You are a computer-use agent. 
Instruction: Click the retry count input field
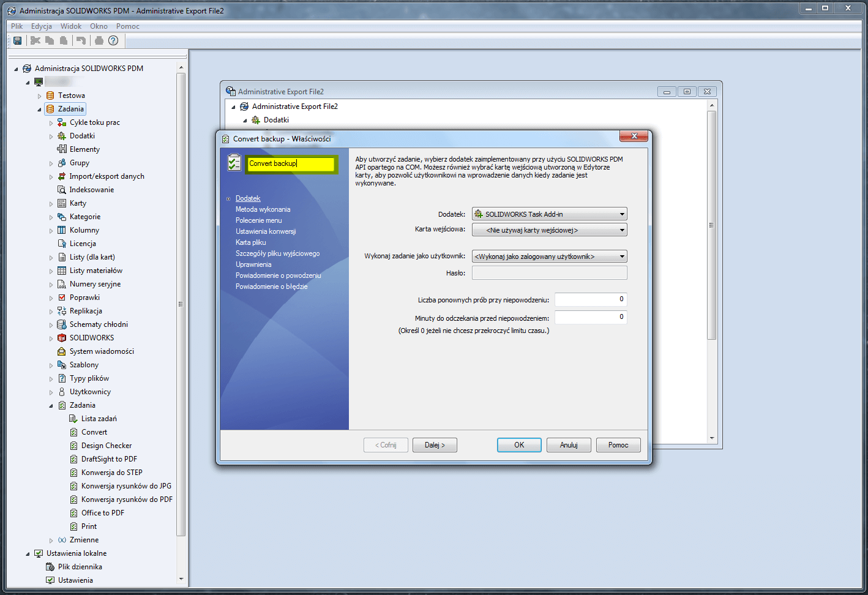click(590, 299)
